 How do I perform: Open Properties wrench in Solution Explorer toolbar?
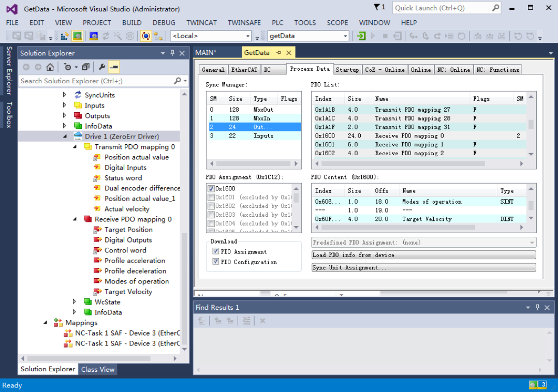102,67
